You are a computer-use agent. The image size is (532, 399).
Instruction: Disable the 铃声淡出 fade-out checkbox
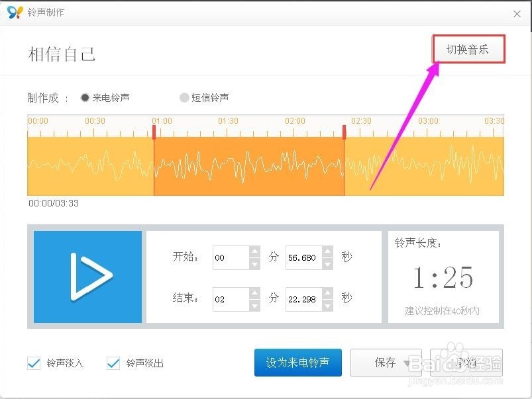112,363
